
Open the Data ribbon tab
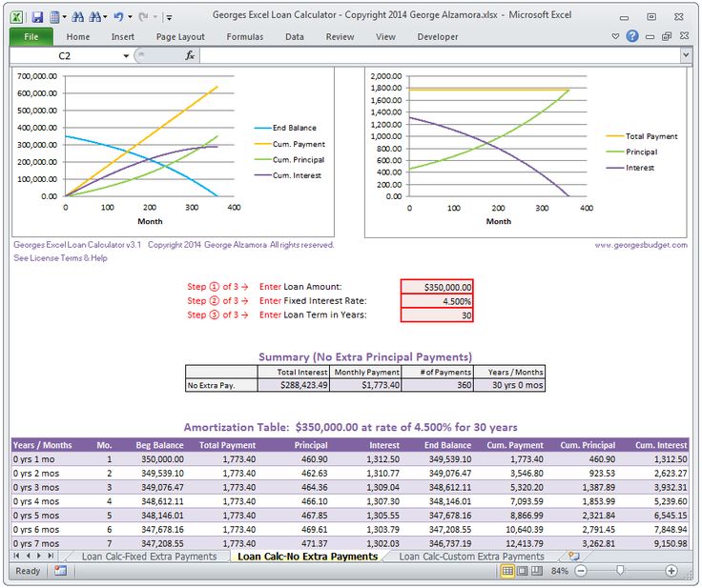[x=295, y=37]
